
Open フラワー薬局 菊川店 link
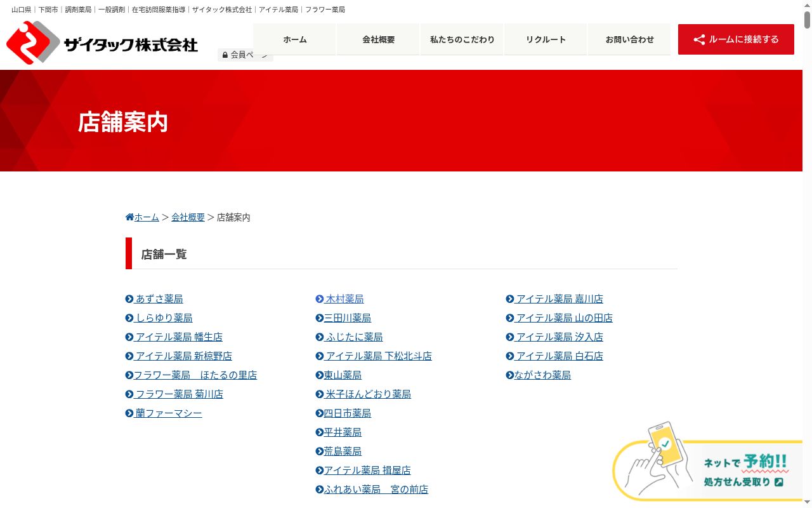[x=174, y=394]
